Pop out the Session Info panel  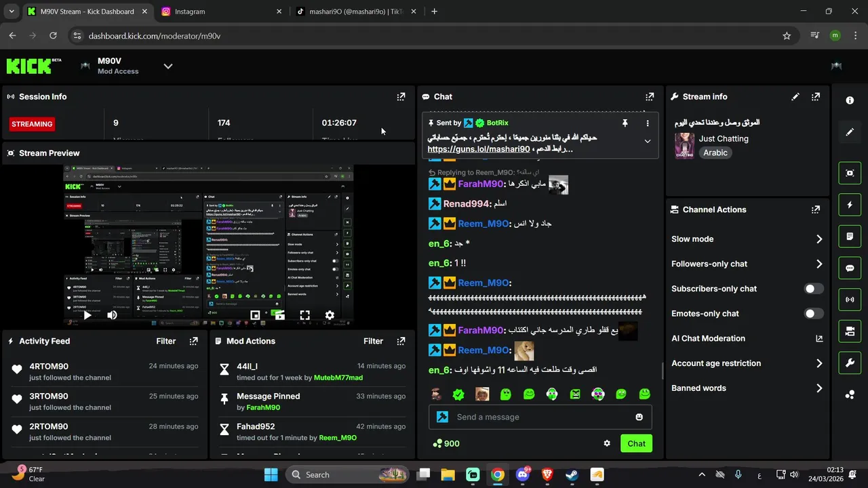tap(401, 97)
